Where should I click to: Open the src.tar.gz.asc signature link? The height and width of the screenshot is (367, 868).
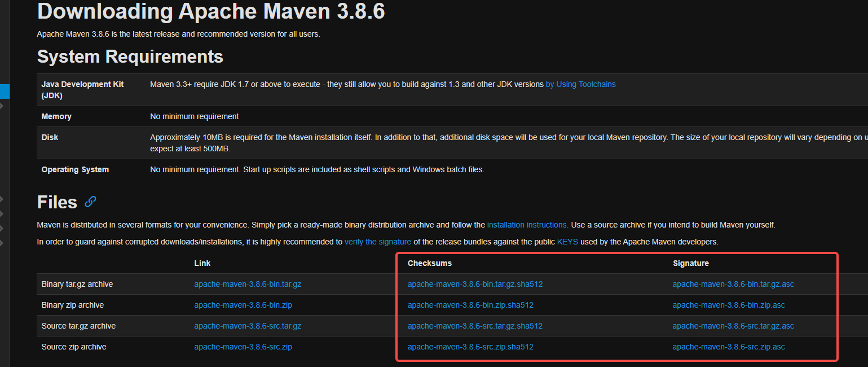(x=733, y=326)
